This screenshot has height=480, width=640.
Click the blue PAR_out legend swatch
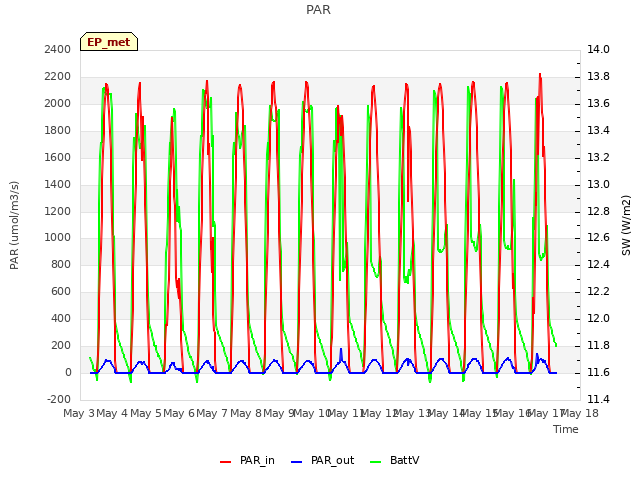tap(297, 462)
